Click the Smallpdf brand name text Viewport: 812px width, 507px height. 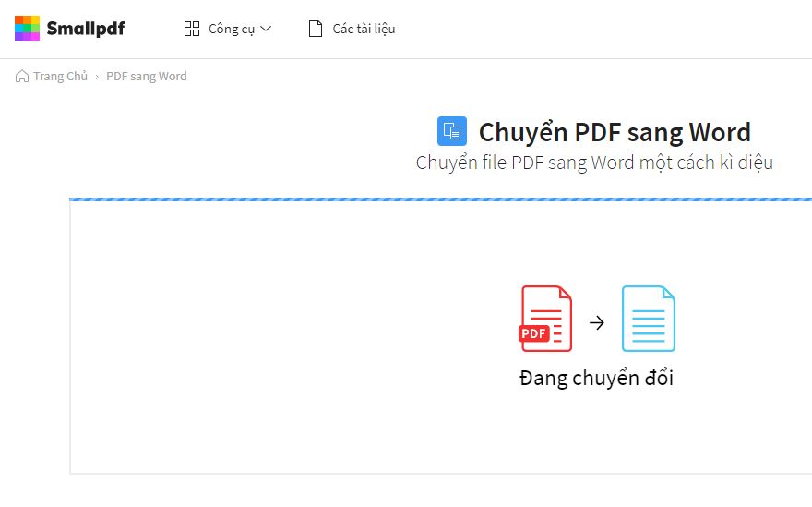[86, 29]
